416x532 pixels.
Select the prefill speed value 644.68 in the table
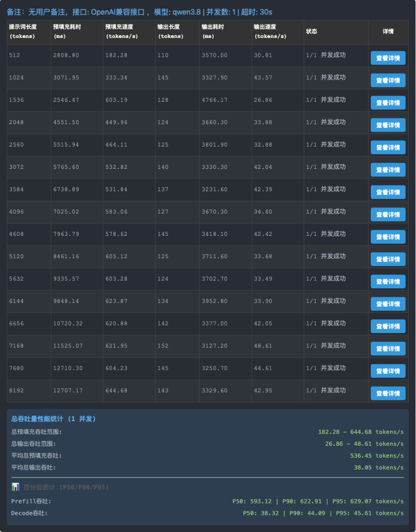click(x=116, y=391)
